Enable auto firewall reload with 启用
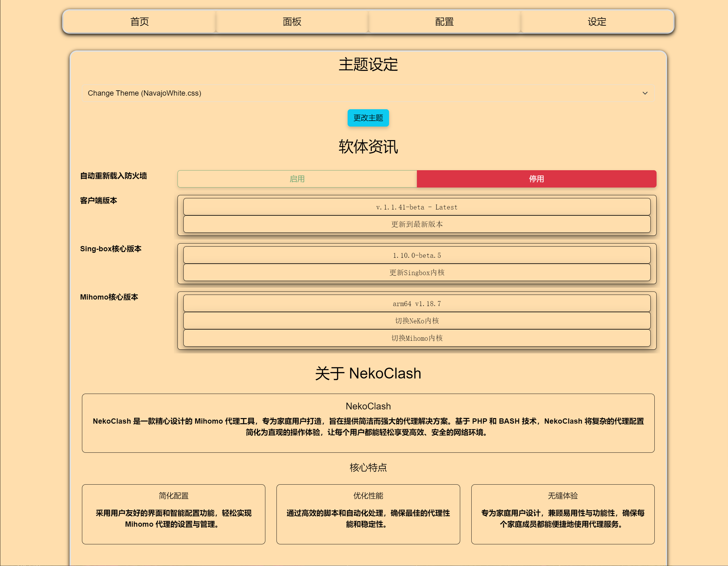The image size is (728, 566). [x=297, y=179]
